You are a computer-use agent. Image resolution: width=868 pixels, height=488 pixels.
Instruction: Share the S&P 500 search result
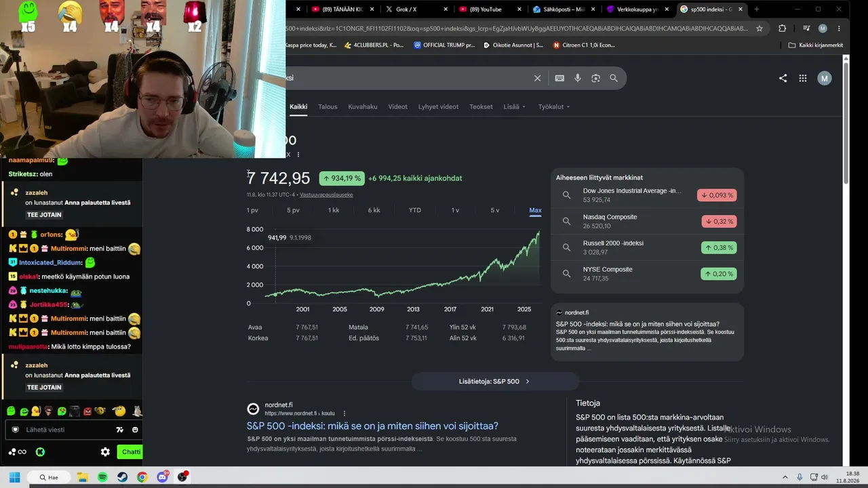coord(783,78)
